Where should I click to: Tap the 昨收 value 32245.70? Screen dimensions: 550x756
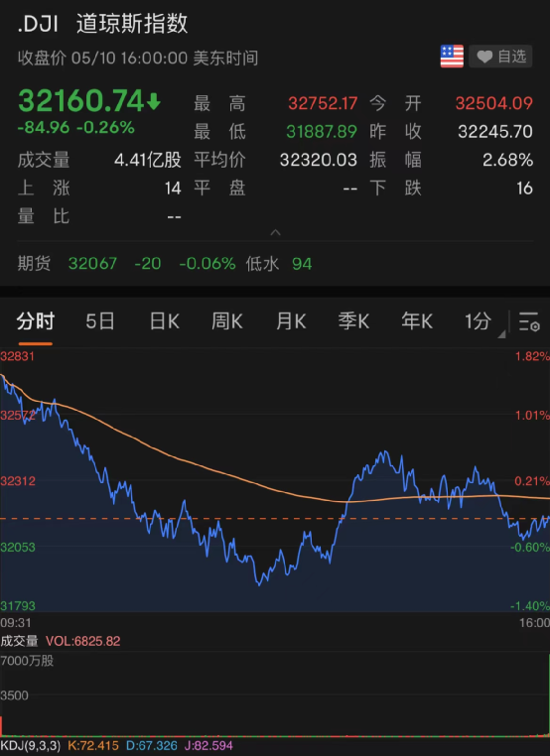pyautogui.click(x=495, y=131)
